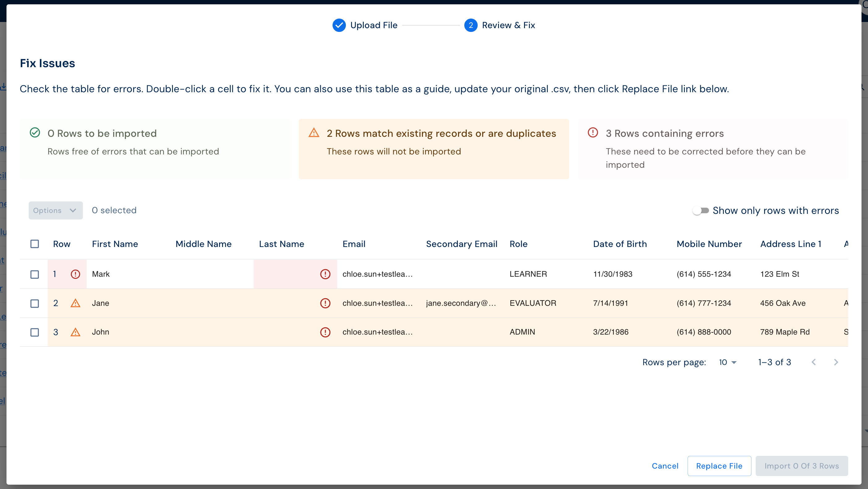Viewport: 868px width, 489px height.
Task: Expand the rows per page dropdown
Action: [x=728, y=362]
